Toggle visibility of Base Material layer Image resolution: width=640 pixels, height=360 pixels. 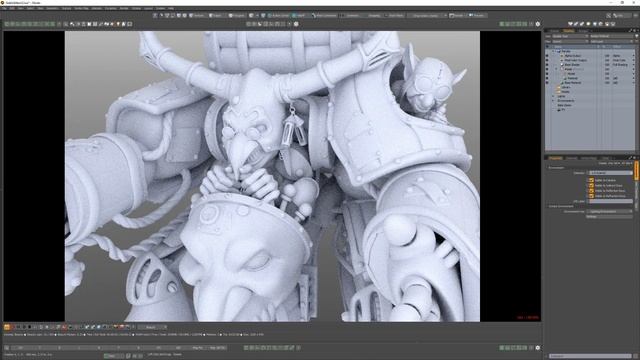click(547, 83)
